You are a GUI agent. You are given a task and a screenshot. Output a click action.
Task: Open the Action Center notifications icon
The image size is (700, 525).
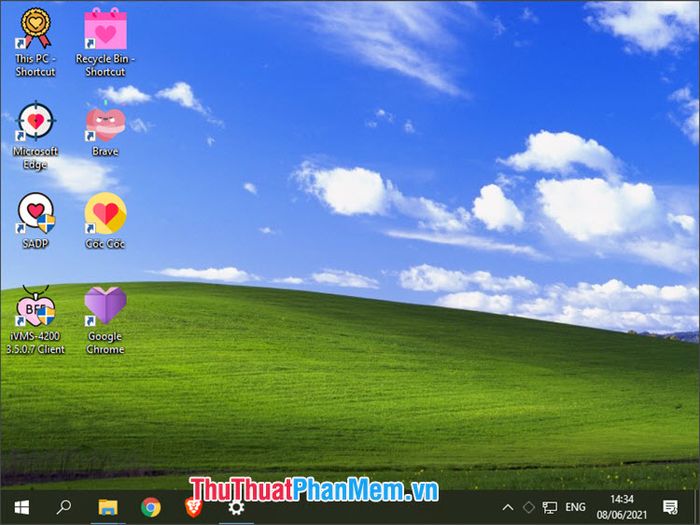(x=670, y=507)
